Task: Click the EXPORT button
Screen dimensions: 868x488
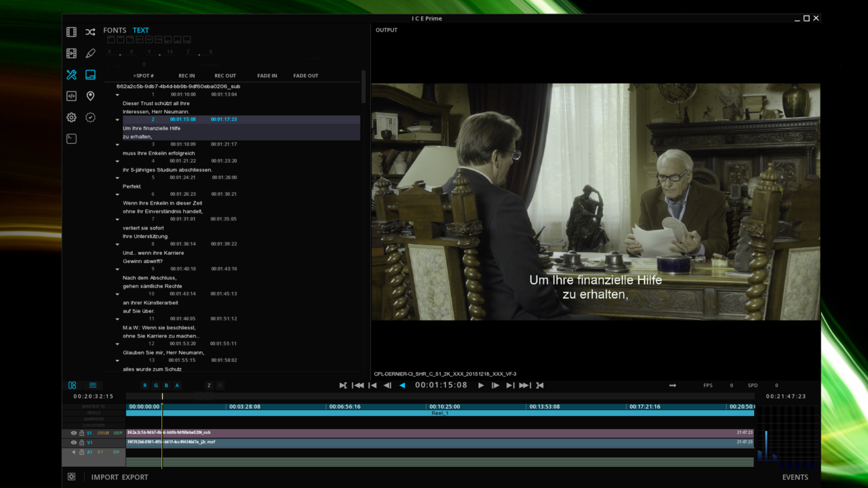Action: point(135,477)
